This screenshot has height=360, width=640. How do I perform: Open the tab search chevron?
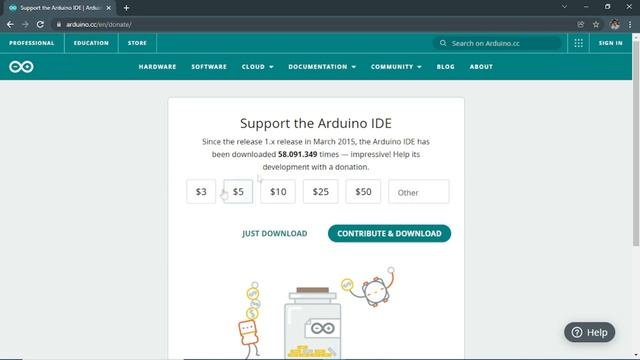tap(564, 7)
